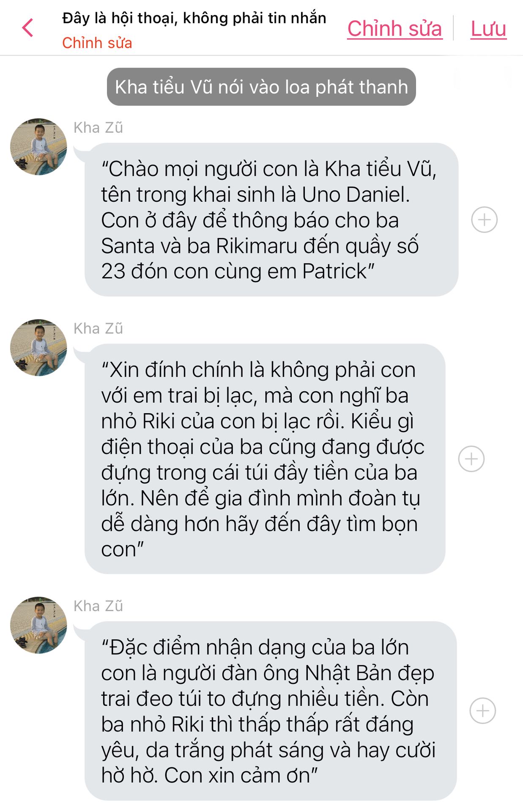Select message starting with Chào mọi người
Image resolution: width=523 pixels, height=812 pixels.
coord(271,219)
